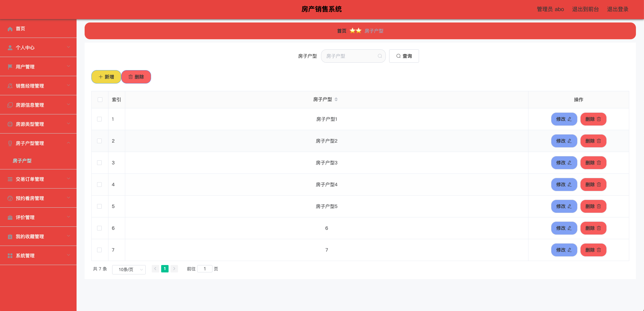Screen dimensions: 644x311
Task: Click 修改 for row 房子户型5
Action: 564,206
